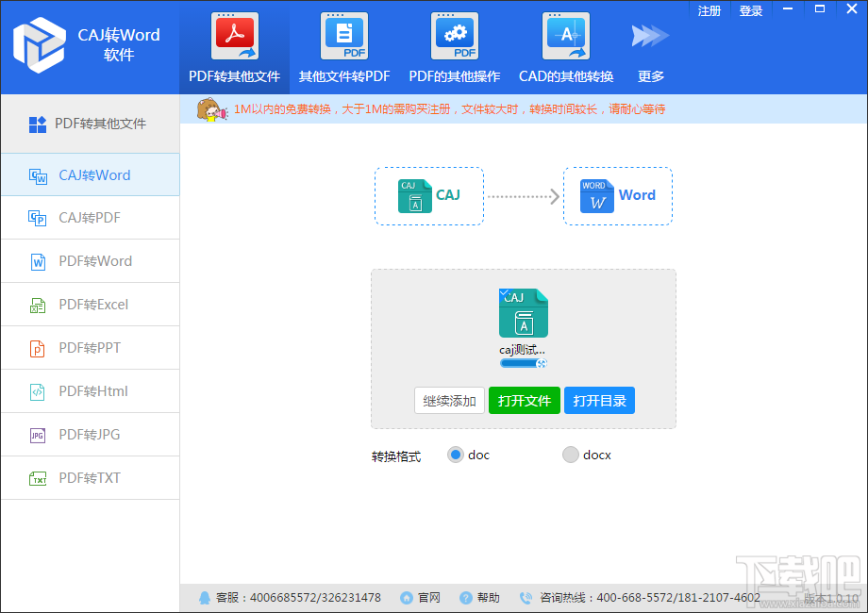Select PDF转Word in sidebar
This screenshot has width=868, height=613.
(x=91, y=261)
